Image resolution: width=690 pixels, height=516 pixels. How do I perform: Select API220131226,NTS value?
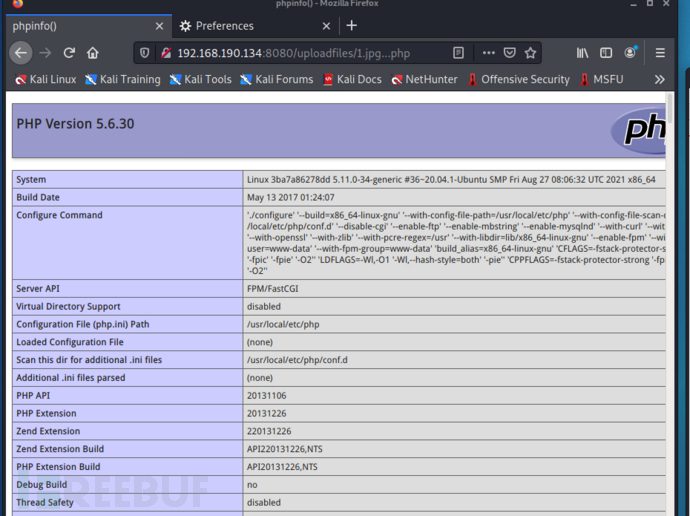click(x=285, y=449)
